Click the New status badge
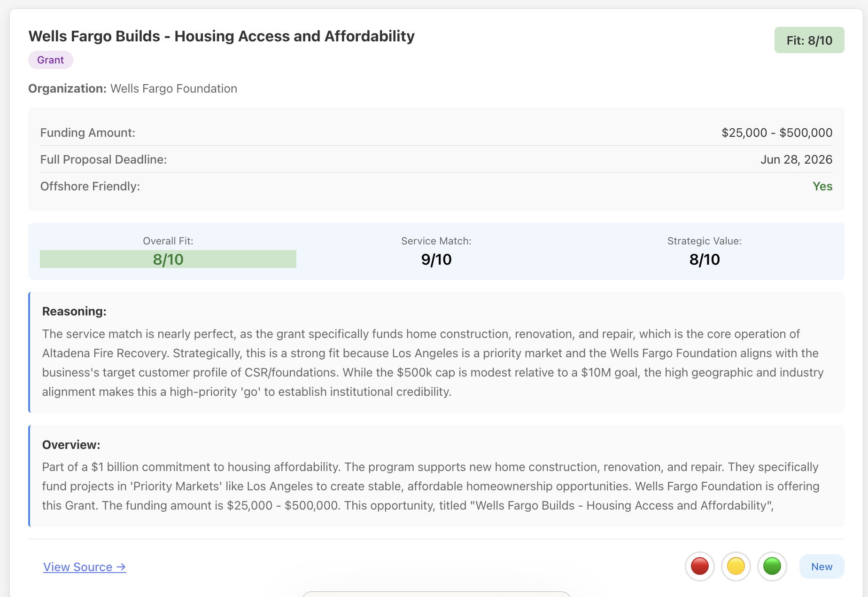The image size is (868, 597). (821, 566)
